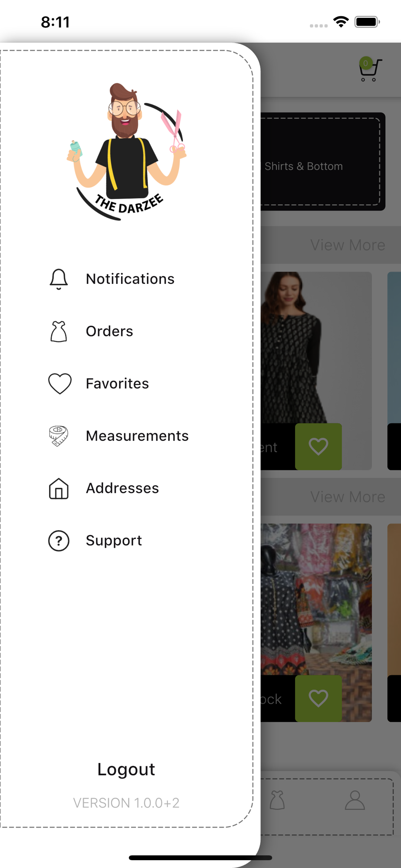This screenshot has width=401, height=868.
Task: Open the Notifications menu item
Action: (x=130, y=279)
